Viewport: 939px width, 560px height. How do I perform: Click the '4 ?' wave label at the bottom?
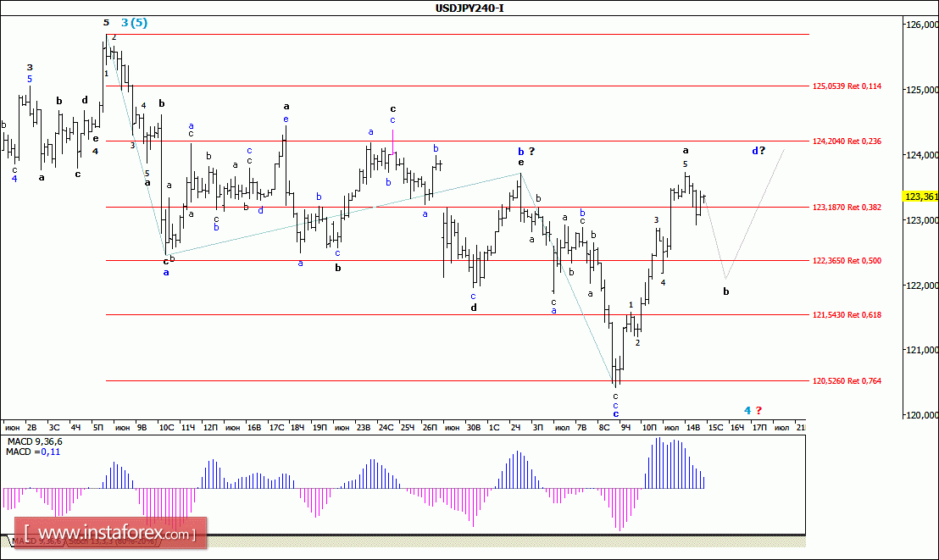pyautogui.click(x=753, y=410)
